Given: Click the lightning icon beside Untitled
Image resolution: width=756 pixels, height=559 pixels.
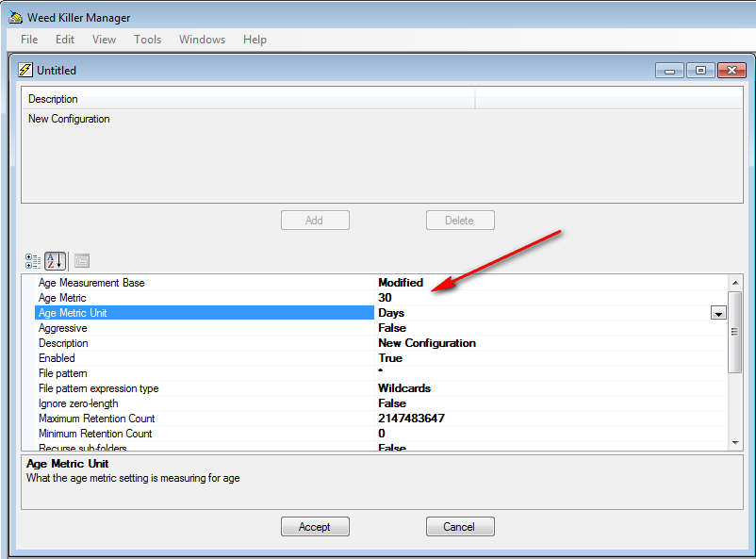Looking at the screenshot, I should coord(25,70).
